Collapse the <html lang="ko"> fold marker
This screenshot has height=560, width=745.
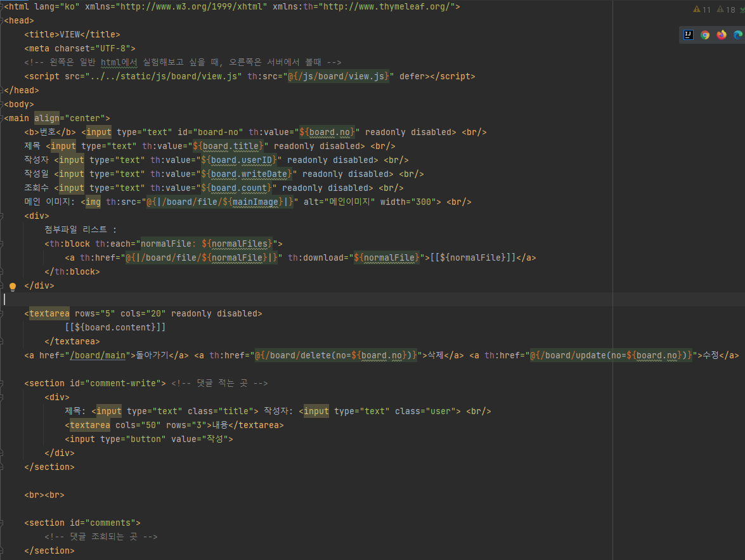(2, 6)
